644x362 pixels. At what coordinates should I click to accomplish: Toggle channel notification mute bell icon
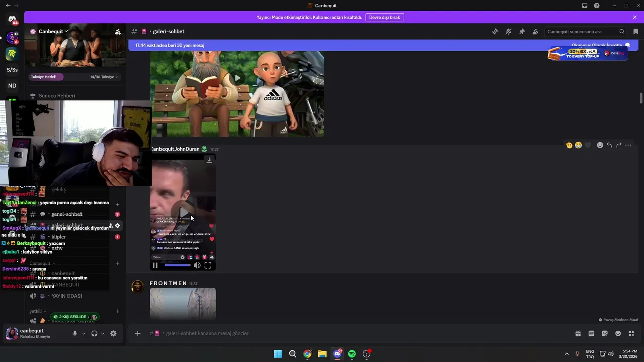coord(509,32)
